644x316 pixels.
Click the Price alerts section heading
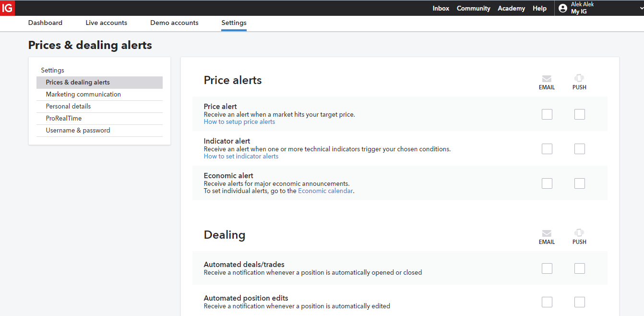click(233, 80)
